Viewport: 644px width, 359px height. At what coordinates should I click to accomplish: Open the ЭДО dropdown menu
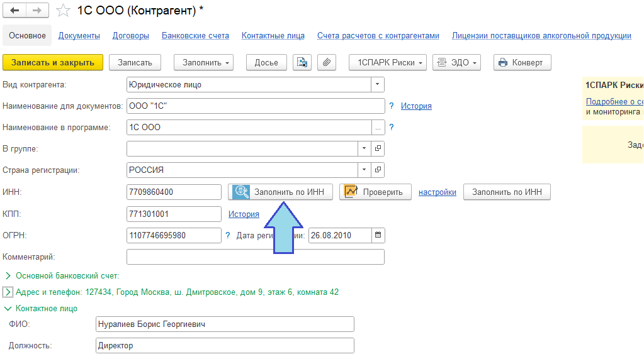click(456, 62)
